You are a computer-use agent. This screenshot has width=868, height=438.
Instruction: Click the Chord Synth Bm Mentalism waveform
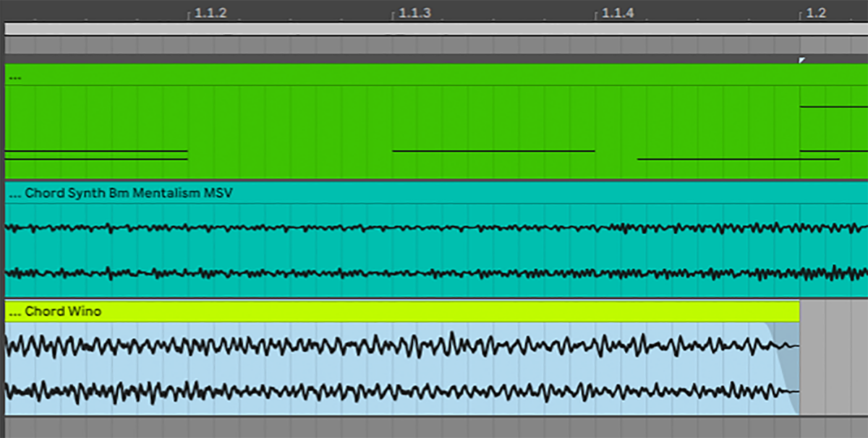[436, 250]
